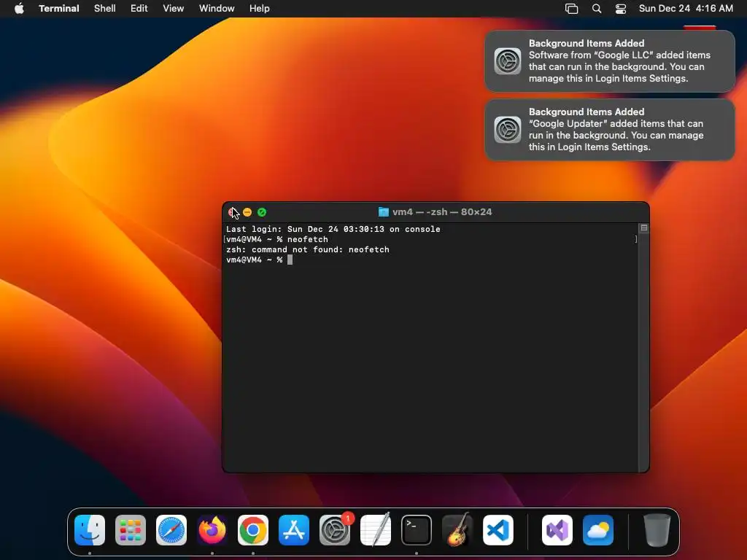The height and width of the screenshot is (560, 747).
Task: Open Finder from the Dock
Action: pos(90,530)
